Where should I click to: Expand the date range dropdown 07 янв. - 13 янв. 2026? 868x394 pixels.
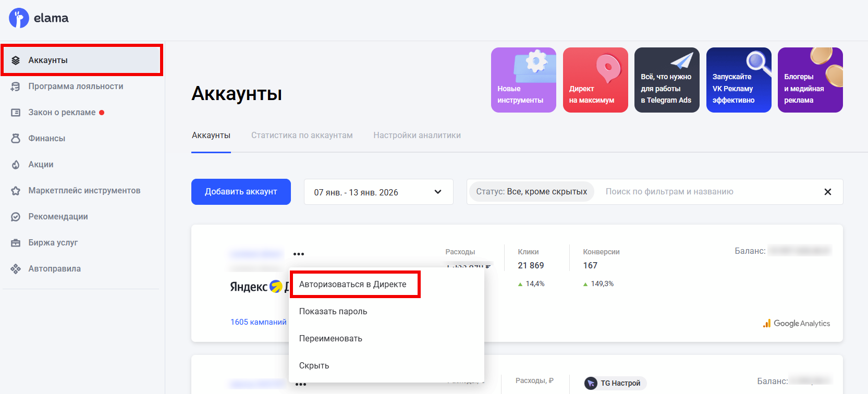coord(378,192)
